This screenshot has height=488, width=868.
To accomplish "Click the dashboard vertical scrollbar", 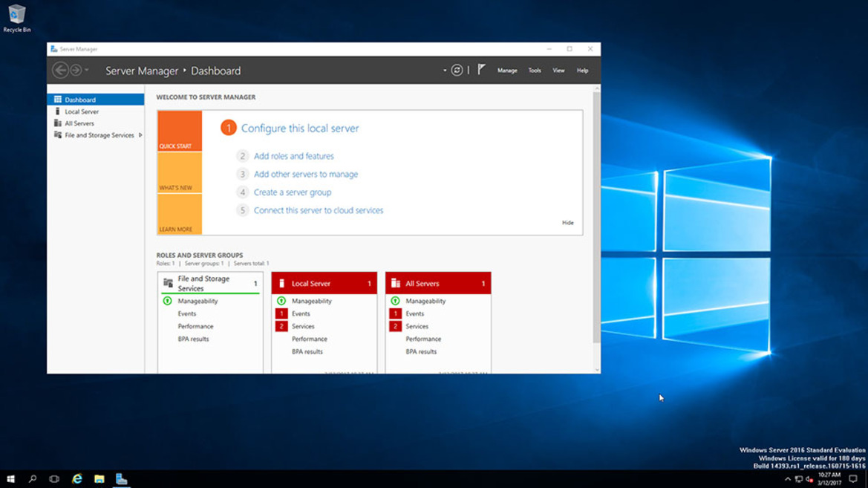I will 596,217.
